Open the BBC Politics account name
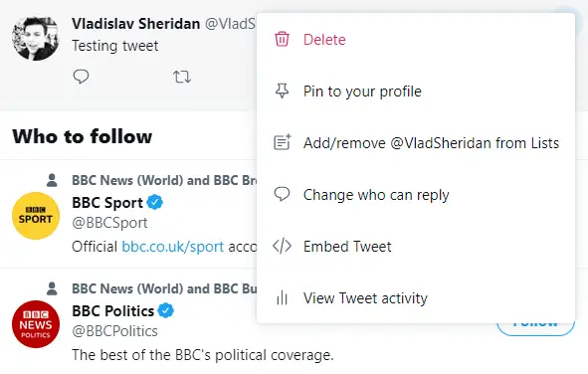588x374 pixels. (x=112, y=310)
